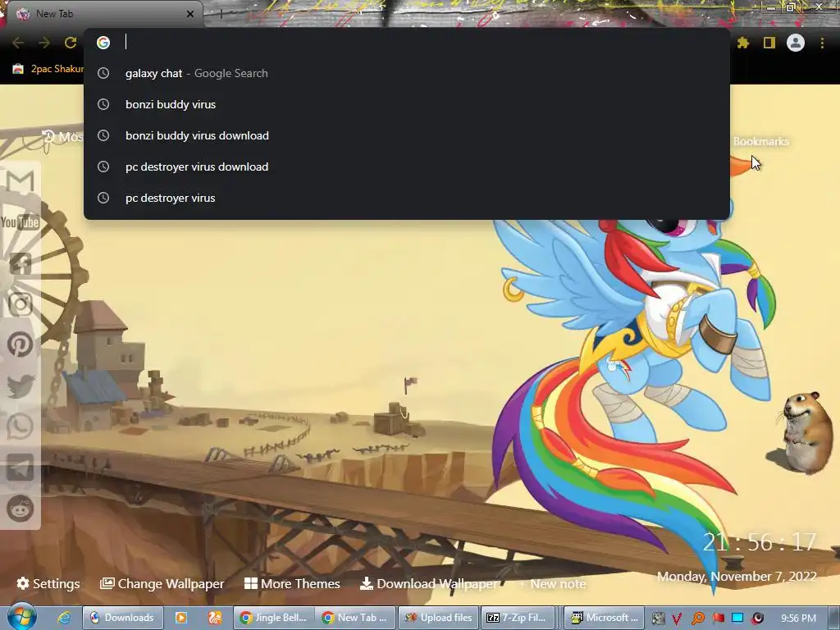Launch Internet Explorer from the taskbar
The width and height of the screenshot is (840, 630).
click(x=64, y=618)
